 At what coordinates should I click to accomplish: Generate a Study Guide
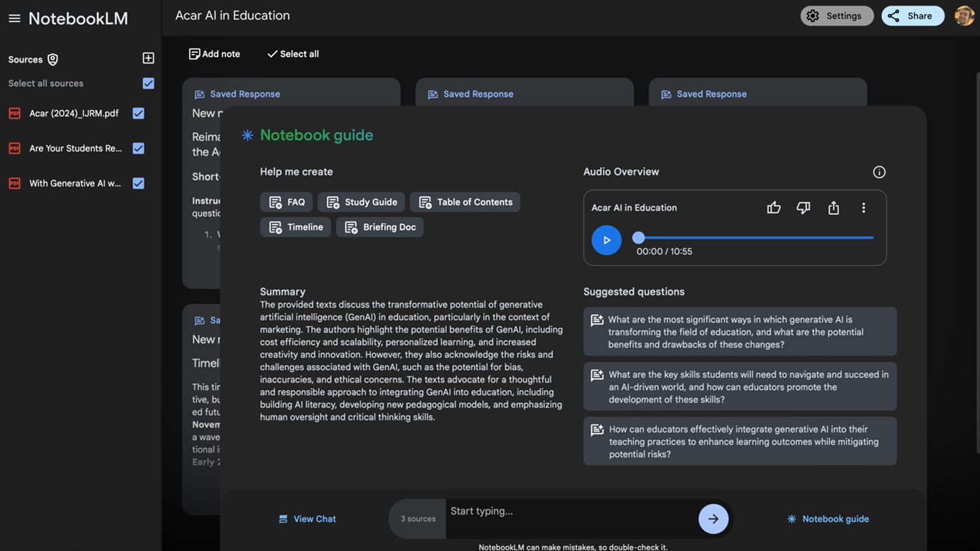361,202
